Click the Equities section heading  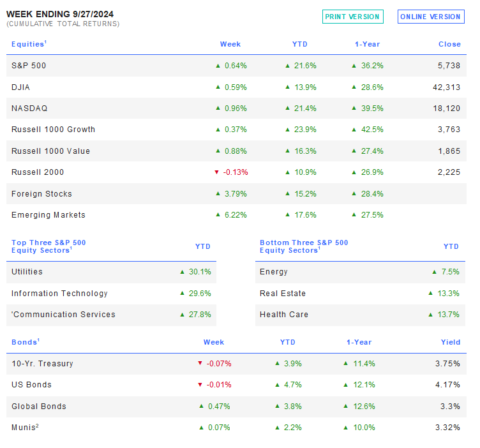tap(29, 44)
